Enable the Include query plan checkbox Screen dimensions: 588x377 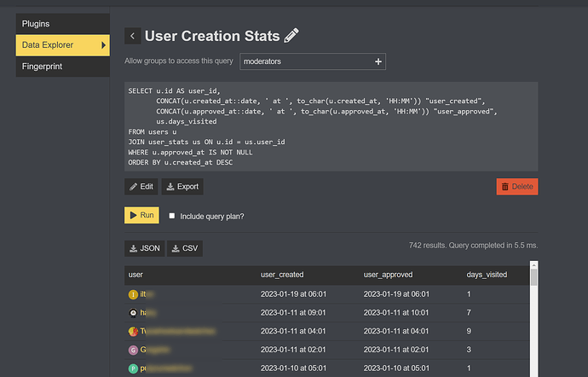[x=172, y=216]
